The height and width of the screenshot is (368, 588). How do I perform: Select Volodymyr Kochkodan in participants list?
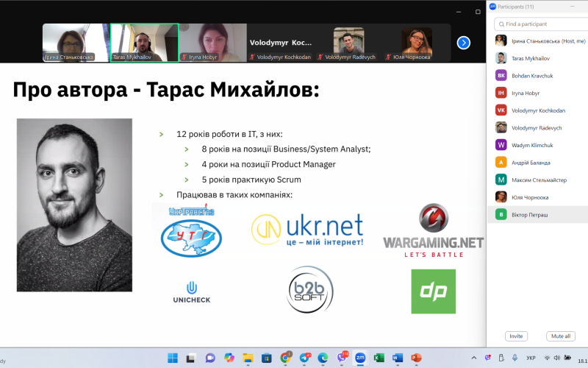(x=538, y=110)
